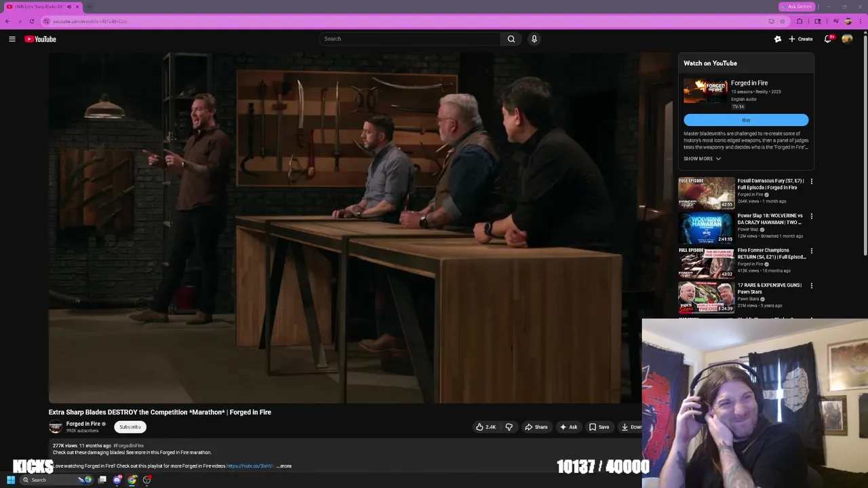Open a new browser tab
Image resolution: width=868 pixels, height=488 pixels.
point(89,7)
